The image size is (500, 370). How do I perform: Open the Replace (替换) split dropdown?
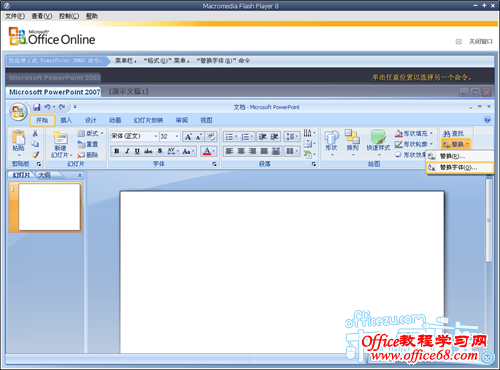(468, 144)
